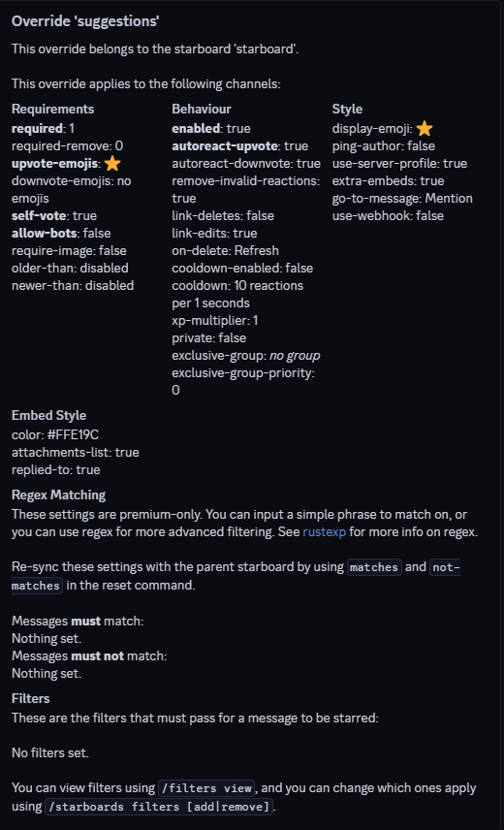Image resolution: width=504 pixels, height=830 pixels.
Task: Click the Style column heading
Action: tap(347, 109)
